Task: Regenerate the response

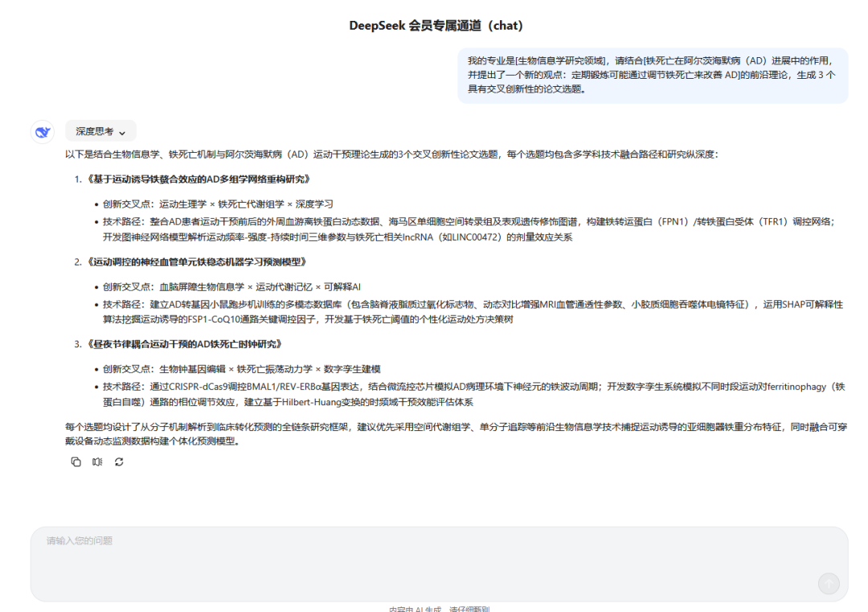Action: [x=119, y=462]
